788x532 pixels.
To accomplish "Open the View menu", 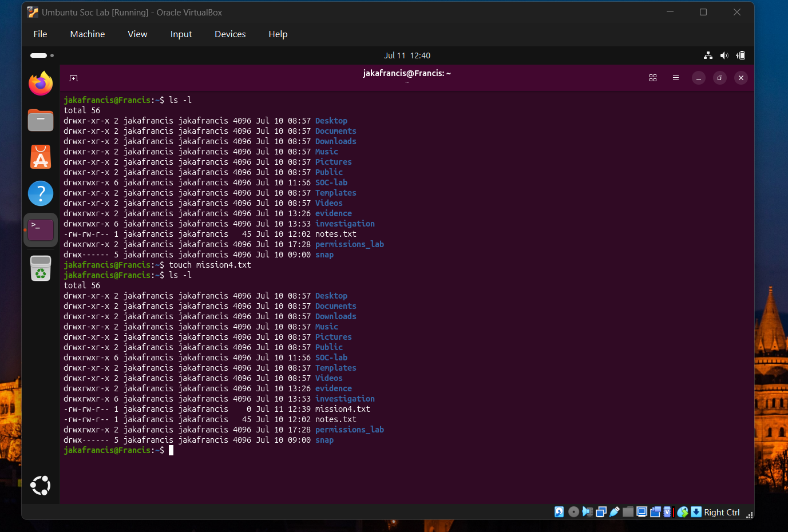I will (137, 34).
